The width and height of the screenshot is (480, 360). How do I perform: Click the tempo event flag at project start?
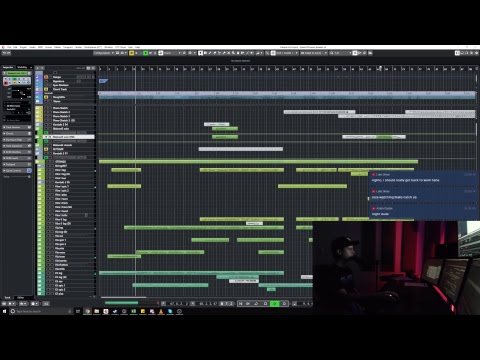(x=103, y=81)
